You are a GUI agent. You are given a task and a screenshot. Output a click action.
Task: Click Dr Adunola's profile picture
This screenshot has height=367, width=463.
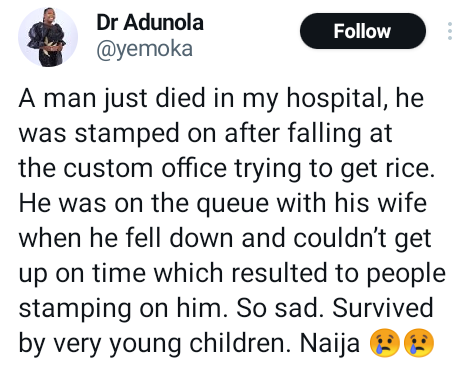[x=48, y=37]
